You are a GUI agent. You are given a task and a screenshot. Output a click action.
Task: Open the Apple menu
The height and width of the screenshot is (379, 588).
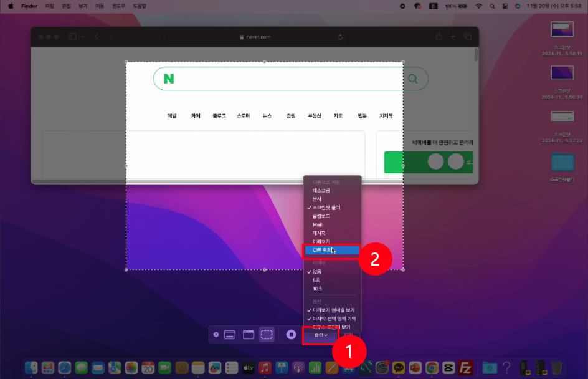tap(11, 6)
